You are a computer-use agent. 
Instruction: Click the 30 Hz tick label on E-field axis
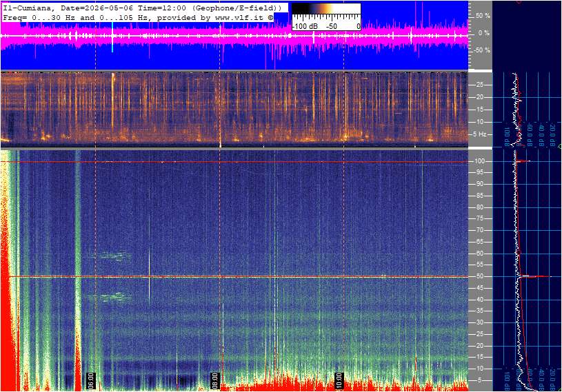click(x=479, y=322)
